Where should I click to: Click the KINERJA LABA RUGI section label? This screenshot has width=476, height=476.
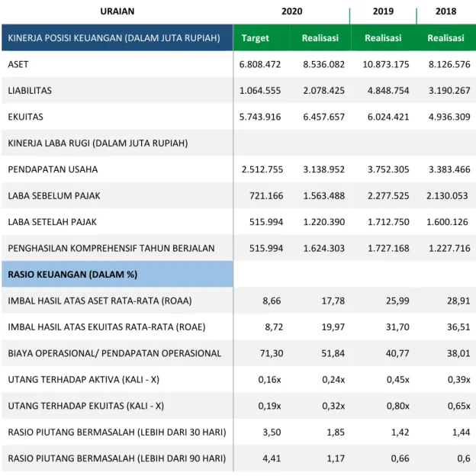(98, 143)
